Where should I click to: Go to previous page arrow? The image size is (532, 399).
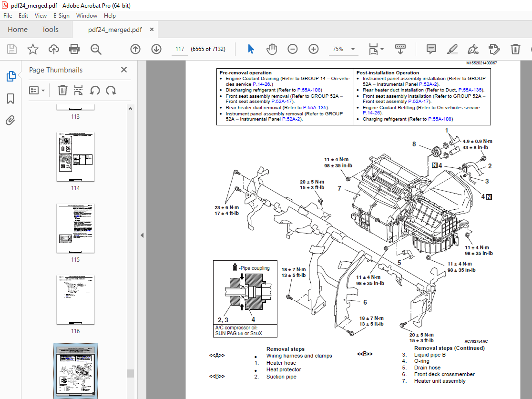click(x=135, y=49)
